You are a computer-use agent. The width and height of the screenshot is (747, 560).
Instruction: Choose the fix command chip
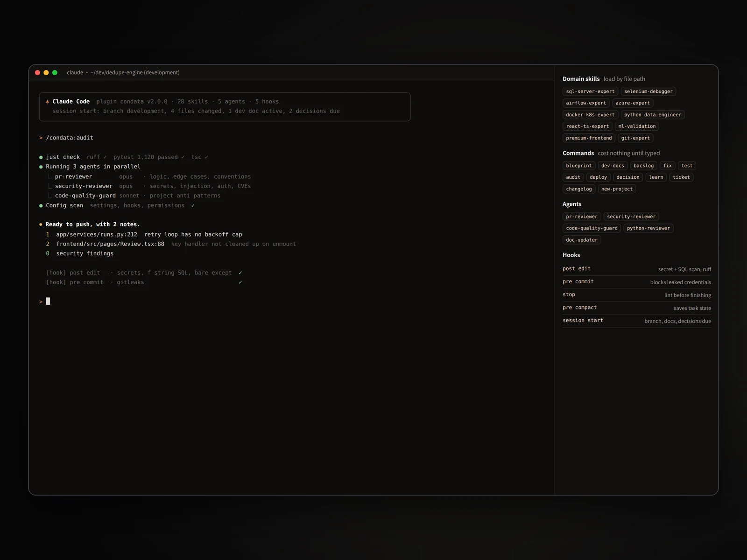tap(668, 166)
